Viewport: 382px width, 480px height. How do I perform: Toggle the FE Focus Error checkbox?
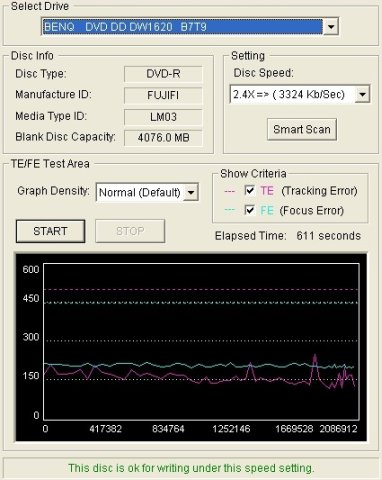point(250,210)
